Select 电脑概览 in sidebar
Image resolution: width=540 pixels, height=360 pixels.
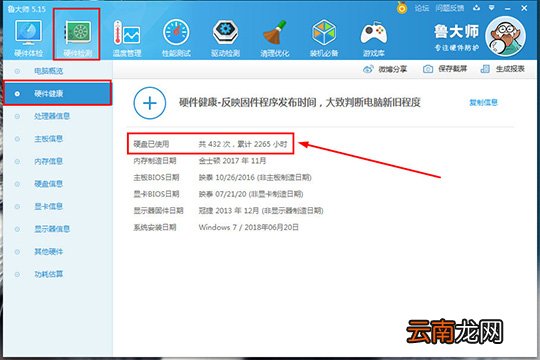[57, 71]
